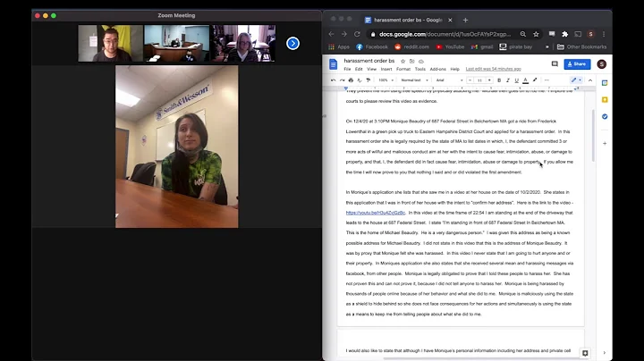Open a new Chrome tab
The width and height of the screenshot is (644, 361).
click(465, 20)
